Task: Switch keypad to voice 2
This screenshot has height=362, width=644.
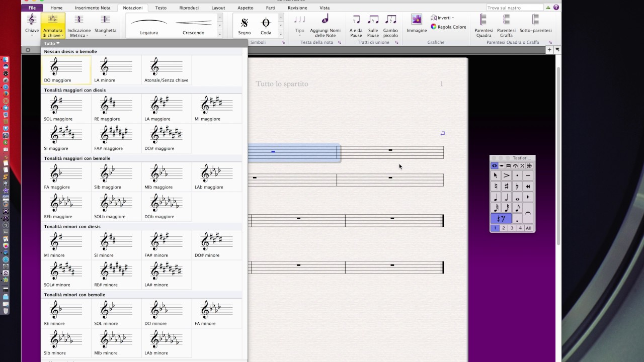Action: coord(504,228)
